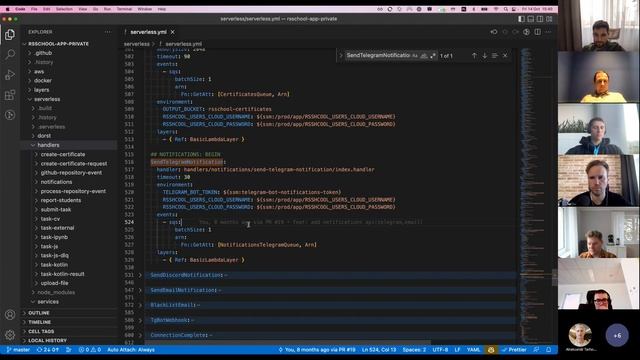Toggle Match Whole Word in find widget
640x360 pixels.
point(424,56)
